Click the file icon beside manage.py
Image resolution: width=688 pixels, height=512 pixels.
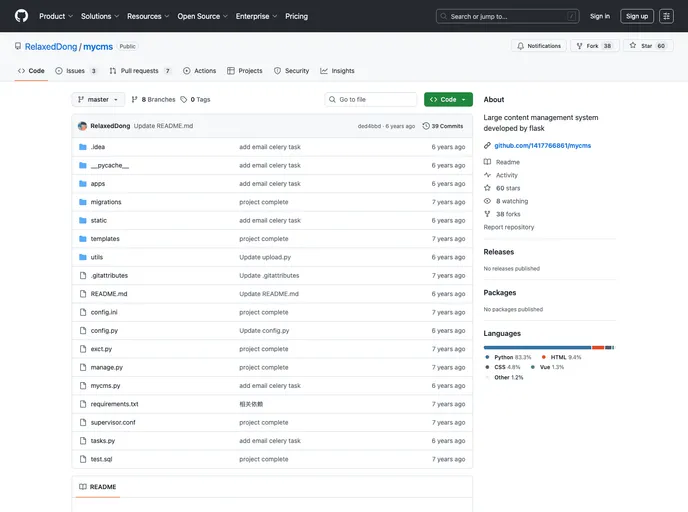click(x=82, y=367)
